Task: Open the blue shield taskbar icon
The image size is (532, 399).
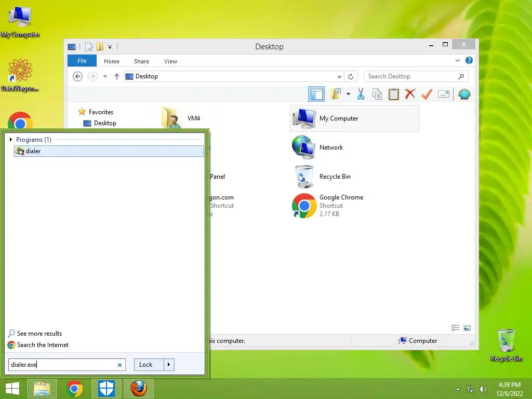Action: 106,388
